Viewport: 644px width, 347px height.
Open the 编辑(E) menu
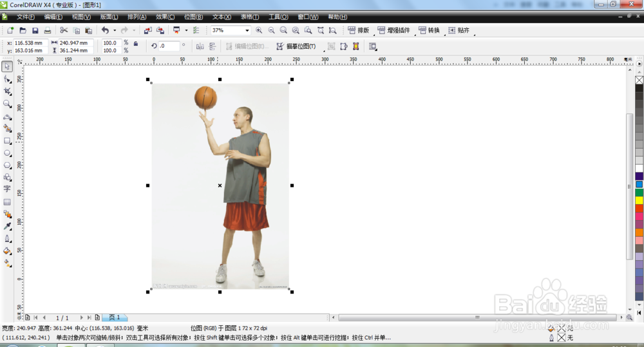click(x=53, y=17)
